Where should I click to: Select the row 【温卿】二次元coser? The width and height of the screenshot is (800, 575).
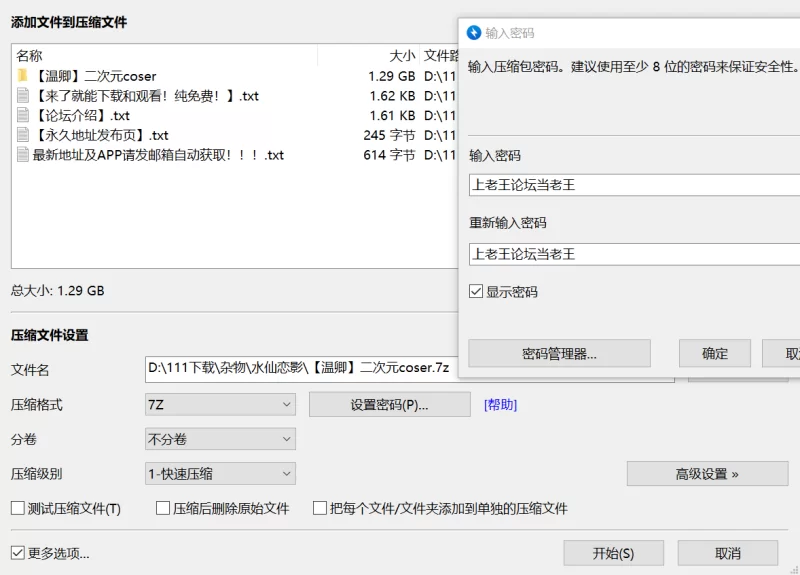(235, 76)
